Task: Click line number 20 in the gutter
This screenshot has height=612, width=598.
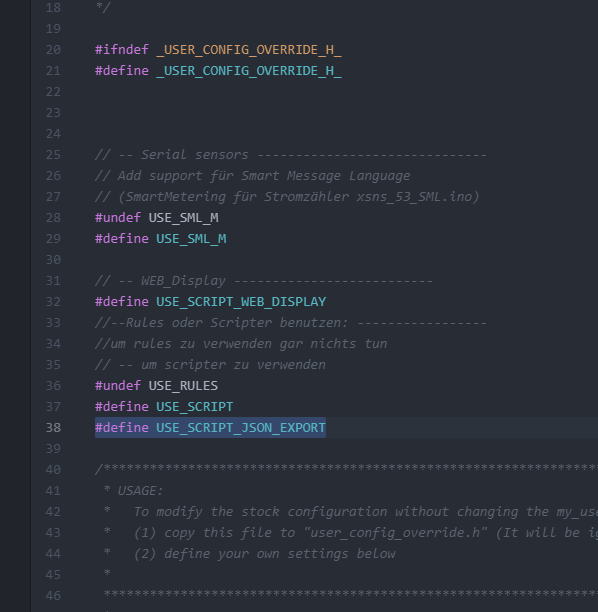Action: pos(53,50)
